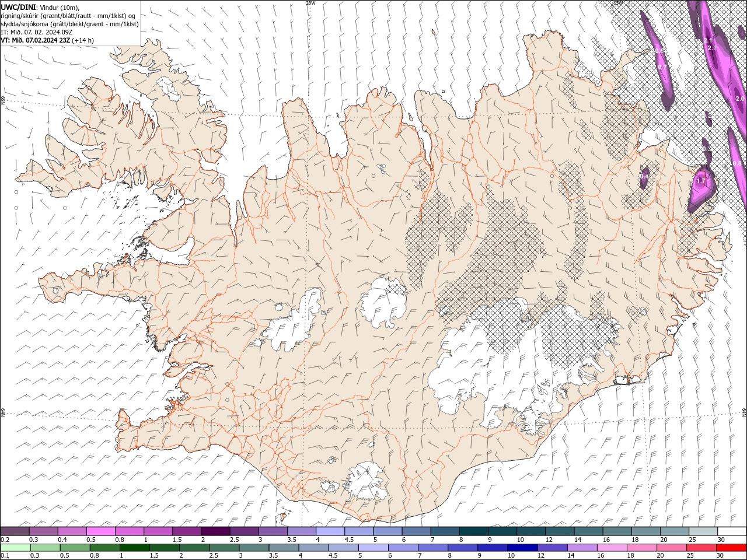Click the precipitation value '0.4' over east Iceland
The image size is (747, 560).
tap(644, 176)
